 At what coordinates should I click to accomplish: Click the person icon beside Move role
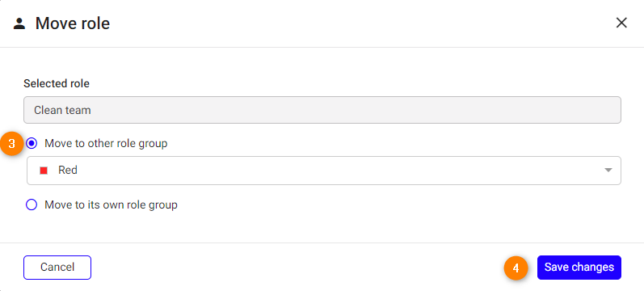[x=19, y=23]
